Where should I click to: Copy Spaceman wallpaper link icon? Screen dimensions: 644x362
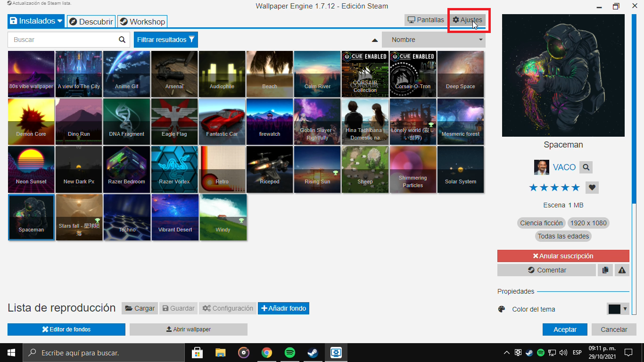[605, 270]
